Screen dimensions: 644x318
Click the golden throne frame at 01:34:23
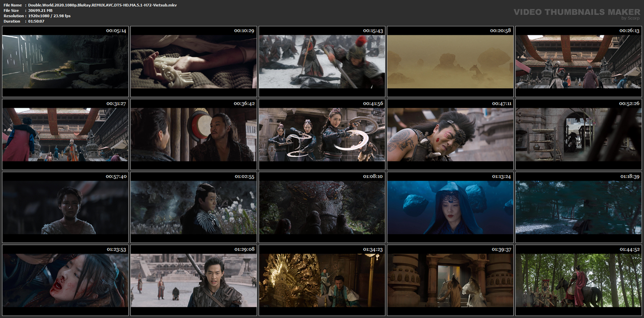322,280
